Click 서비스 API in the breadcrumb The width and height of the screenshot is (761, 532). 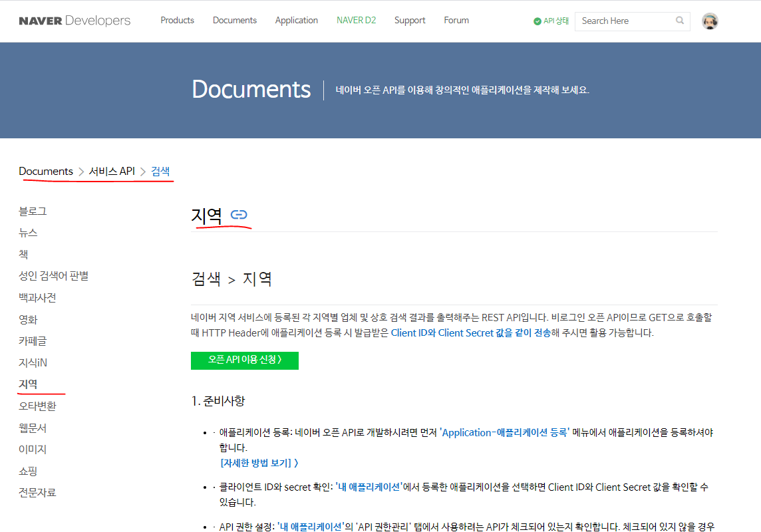[112, 171]
